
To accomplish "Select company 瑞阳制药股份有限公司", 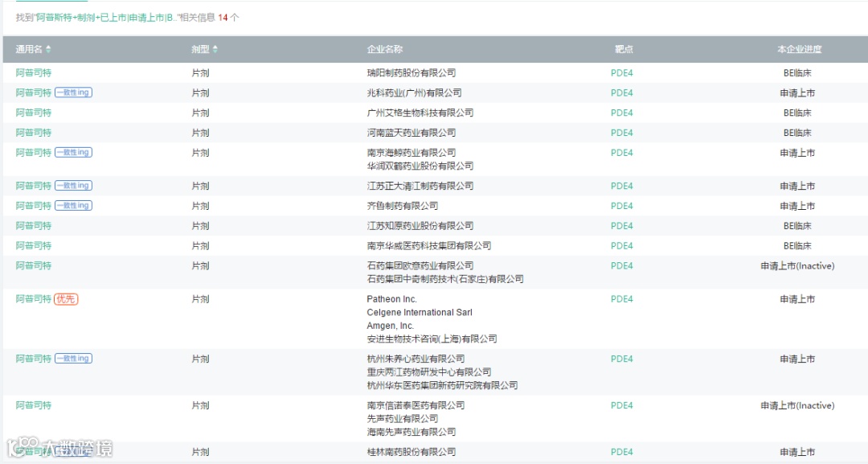I will (411, 72).
